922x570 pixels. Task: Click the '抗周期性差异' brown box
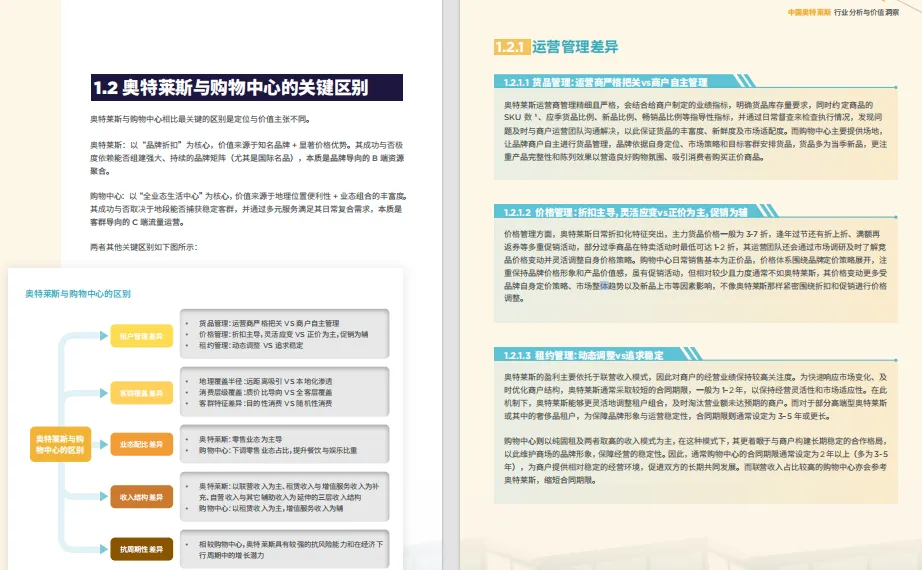[142, 549]
